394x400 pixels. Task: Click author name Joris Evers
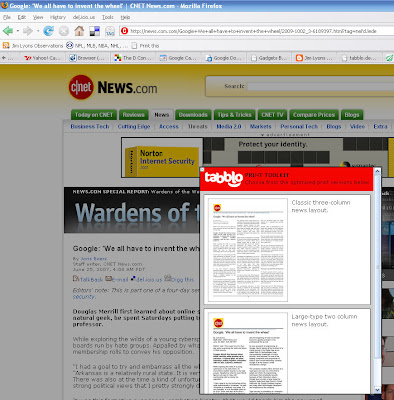pyautogui.click(x=94, y=259)
